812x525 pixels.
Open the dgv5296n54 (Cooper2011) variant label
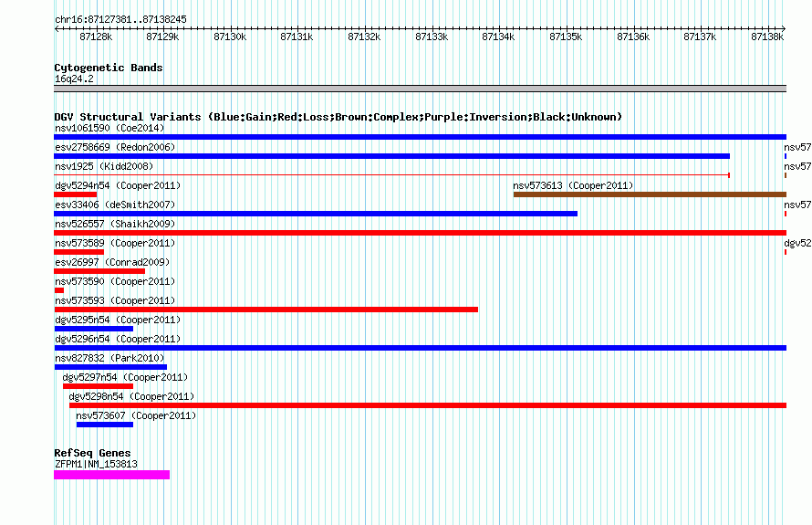point(118,339)
